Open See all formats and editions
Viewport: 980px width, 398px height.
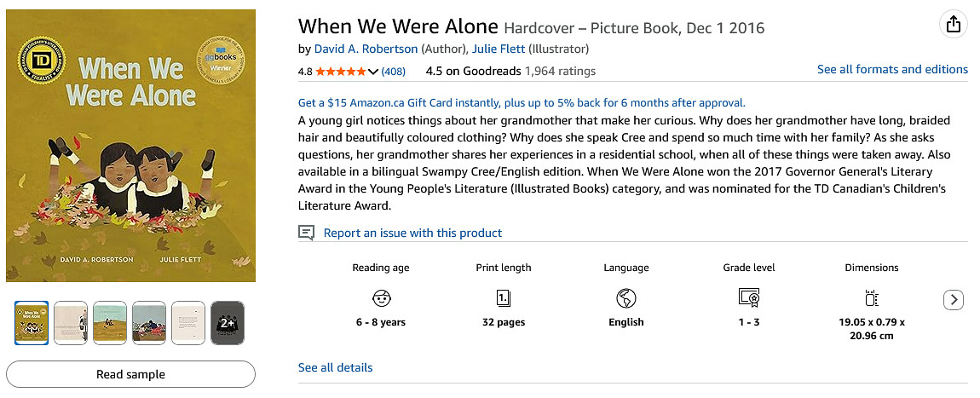click(892, 69)
